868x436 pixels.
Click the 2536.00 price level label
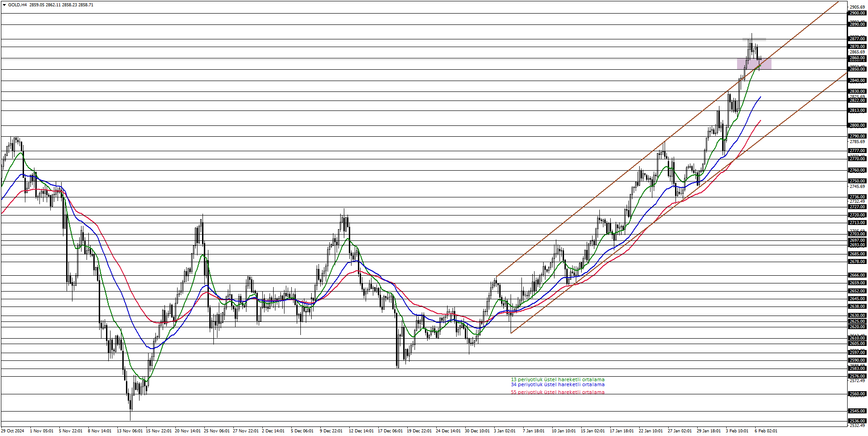[x=857, y=421]
